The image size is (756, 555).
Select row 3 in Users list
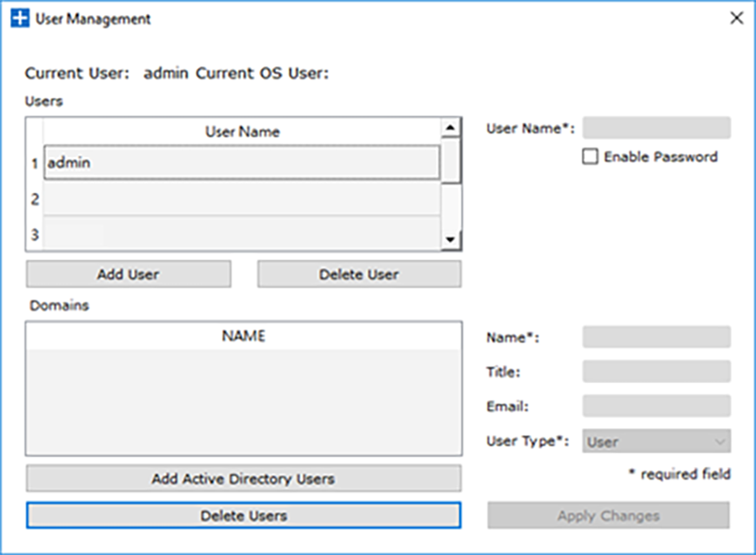click(242, 234)
